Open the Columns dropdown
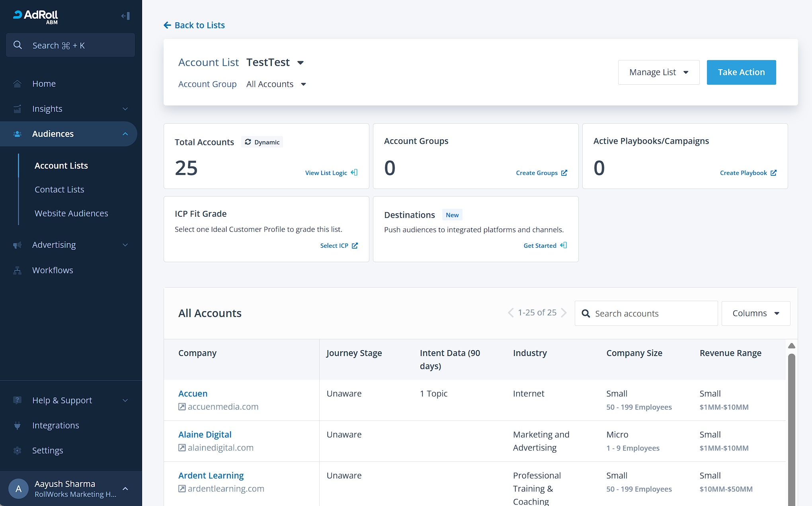The height and width of the screenshot is (506, 812). click(755, 313)
